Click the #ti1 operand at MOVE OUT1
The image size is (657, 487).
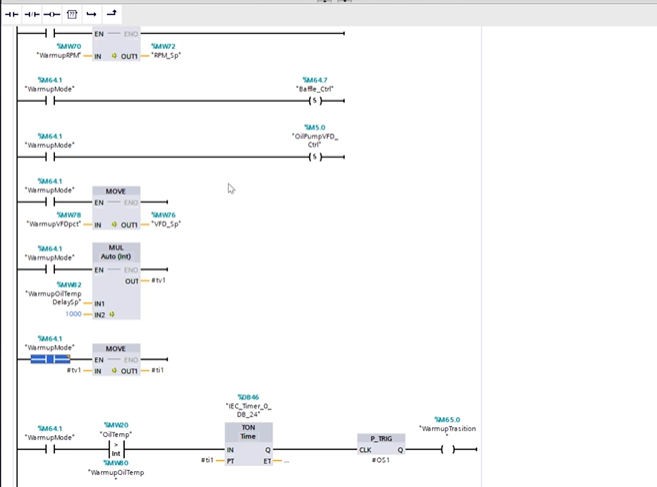158,370
